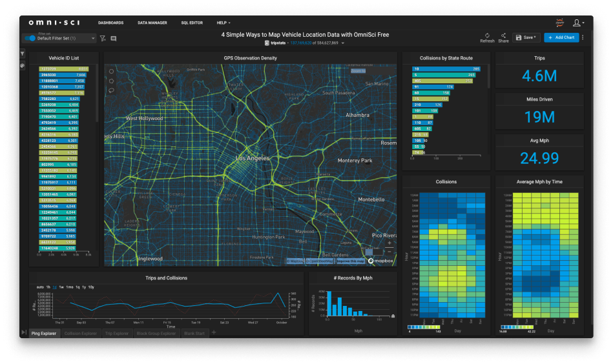
Task: Add a new dashboard tab with plus
Action: click(214, 332)
